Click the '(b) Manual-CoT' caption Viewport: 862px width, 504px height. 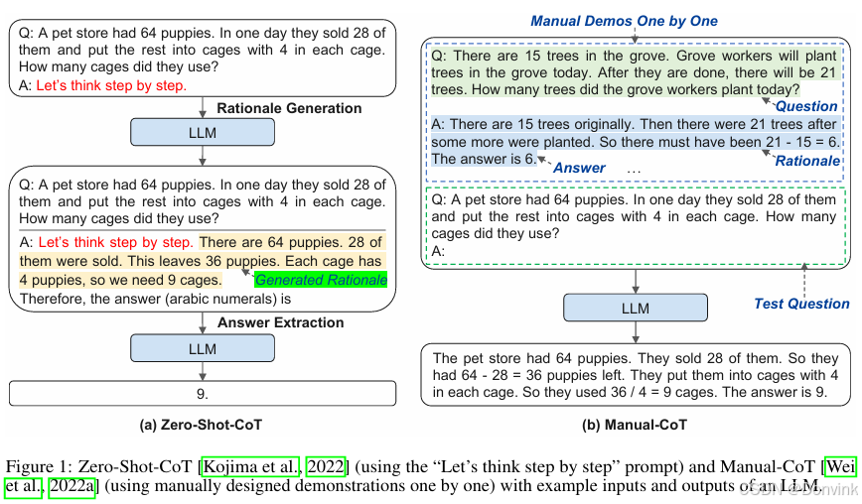coord(635,425)
